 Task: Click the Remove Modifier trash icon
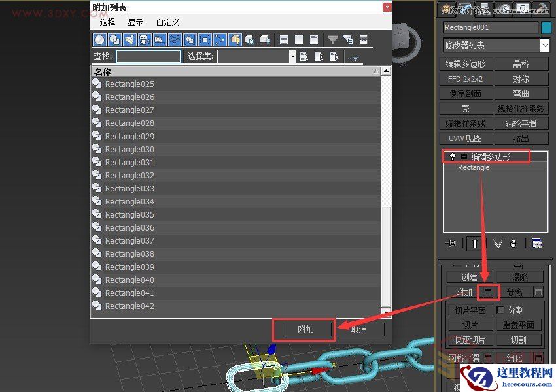coord(513,243)
